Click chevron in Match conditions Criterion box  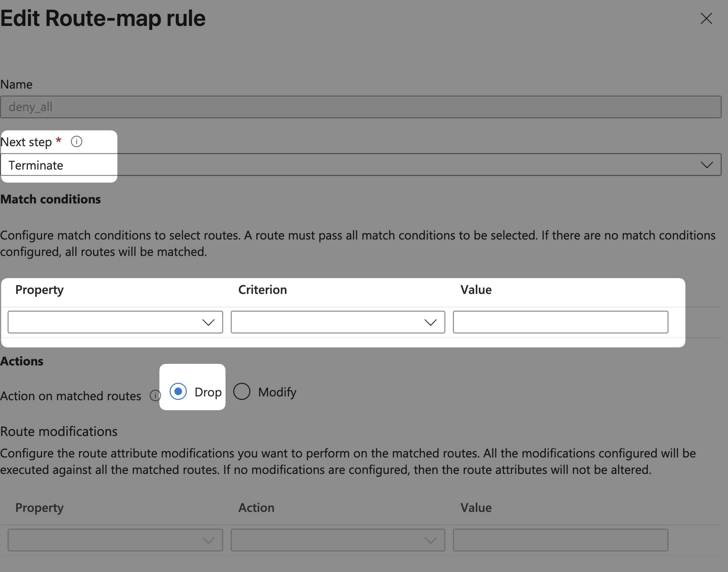(430, 322)
